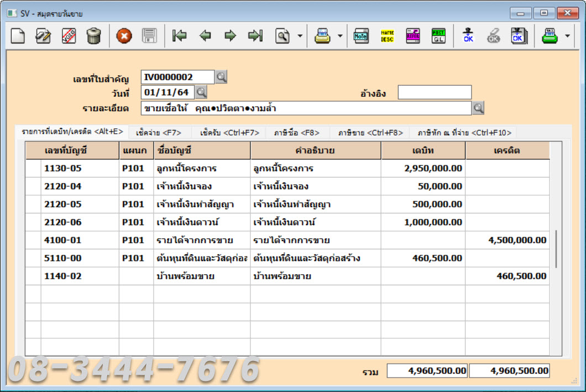The height and width of the screenshot is (392, 586).
Task: Select account number cell 1140-02
Action: (80, 276)
